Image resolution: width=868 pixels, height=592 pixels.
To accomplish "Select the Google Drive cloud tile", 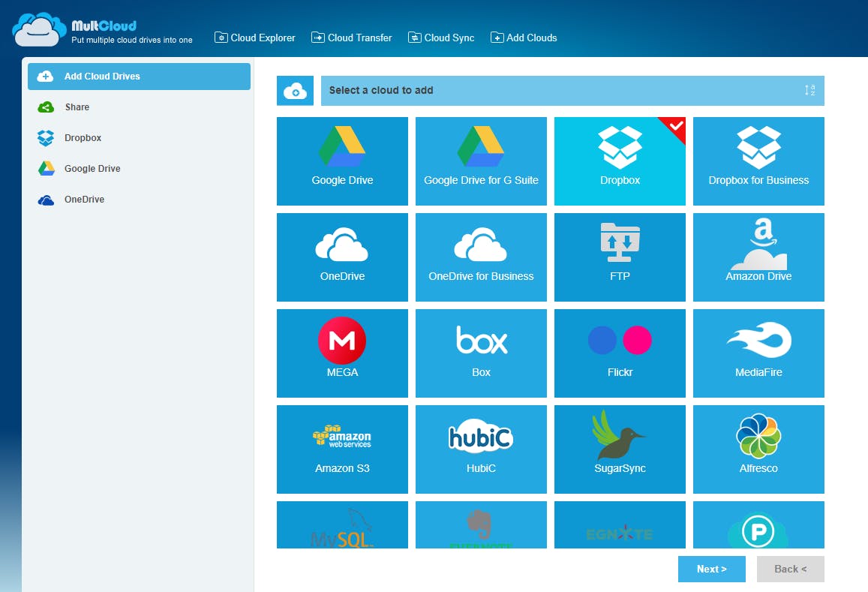I will (342, 161).
